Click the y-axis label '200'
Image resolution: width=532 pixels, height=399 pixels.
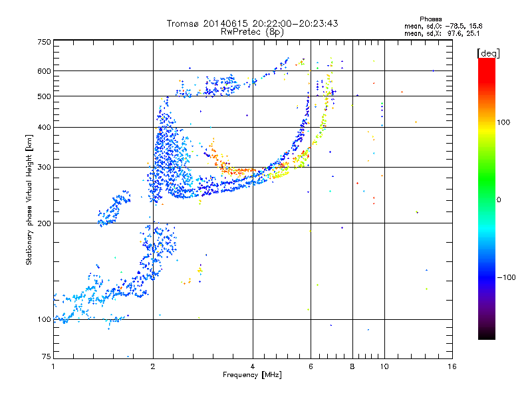[44, 223]
